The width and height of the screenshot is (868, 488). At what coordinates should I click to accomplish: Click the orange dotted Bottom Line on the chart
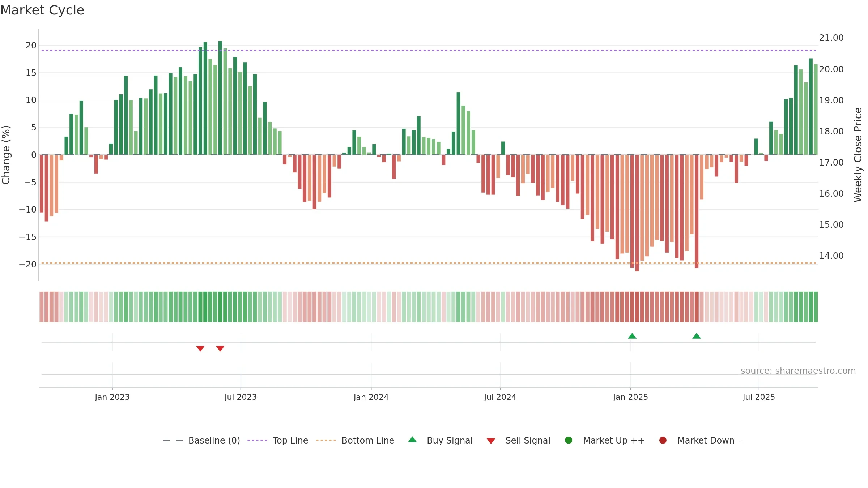click(429, 263)
